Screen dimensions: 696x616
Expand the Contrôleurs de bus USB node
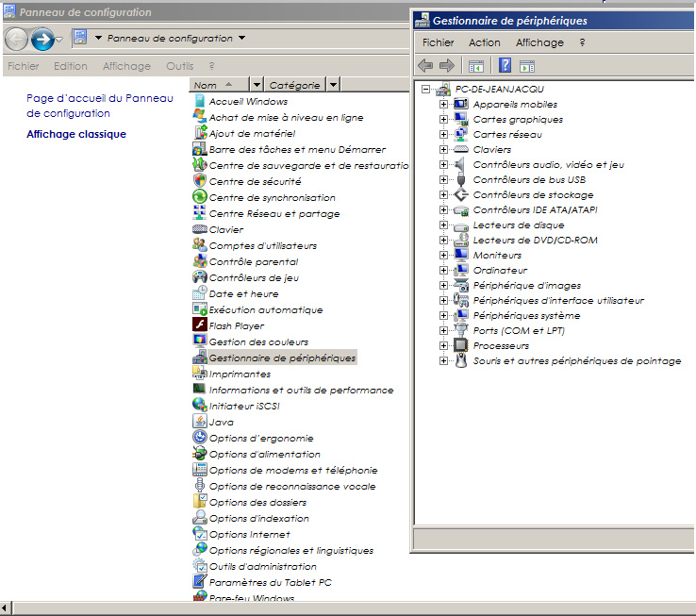point(443,180)
